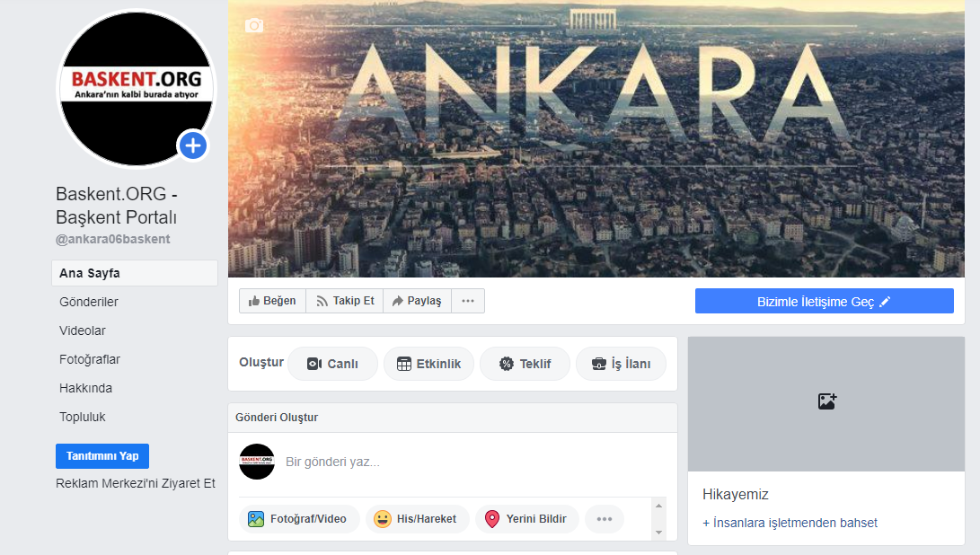Add a His/Hareket feeling to post
This screenshot has width=980, height=555.
click(x=417, y=519)
